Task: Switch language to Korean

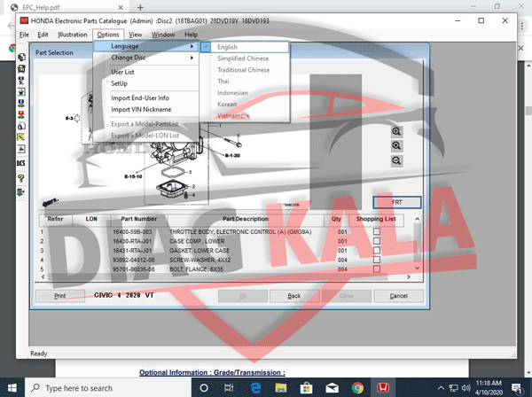Action: click(245, 104)
